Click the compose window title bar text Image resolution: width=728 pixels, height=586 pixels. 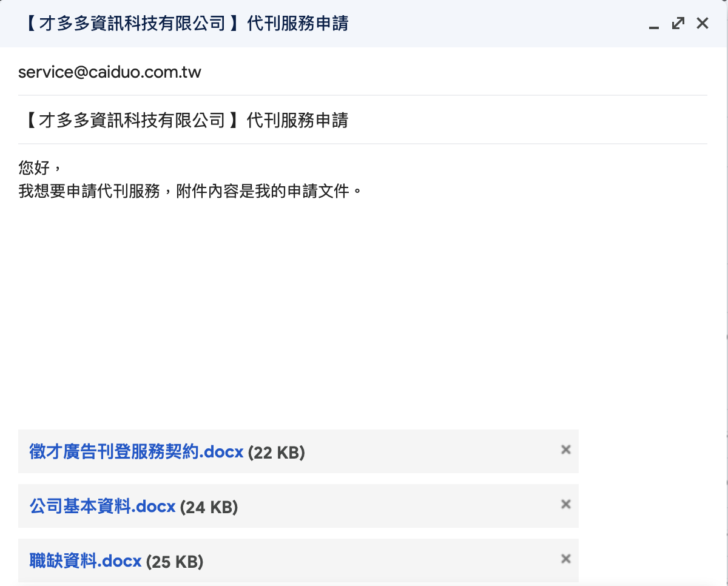point(186,24)
